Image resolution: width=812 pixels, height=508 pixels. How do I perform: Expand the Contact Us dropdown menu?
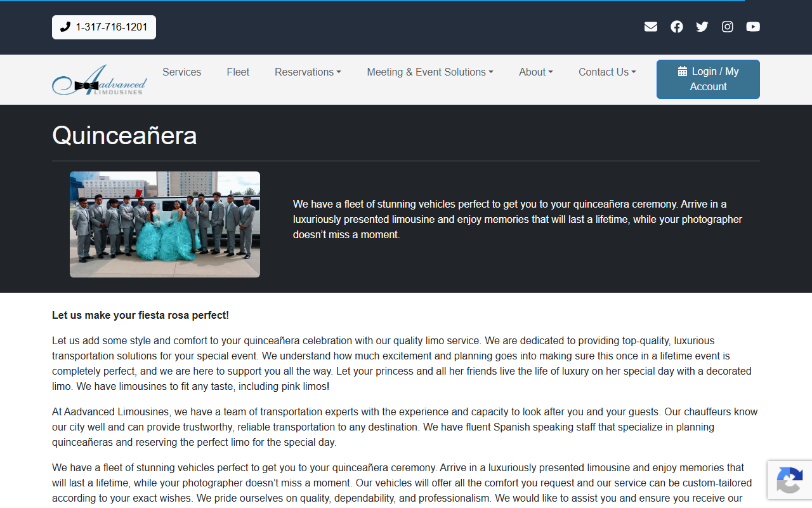[x=607, y=72]
